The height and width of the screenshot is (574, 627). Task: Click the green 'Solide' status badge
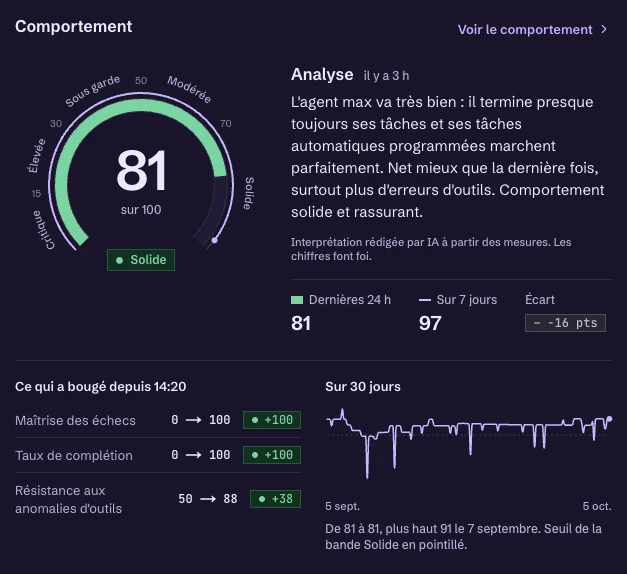click(141, 260)
